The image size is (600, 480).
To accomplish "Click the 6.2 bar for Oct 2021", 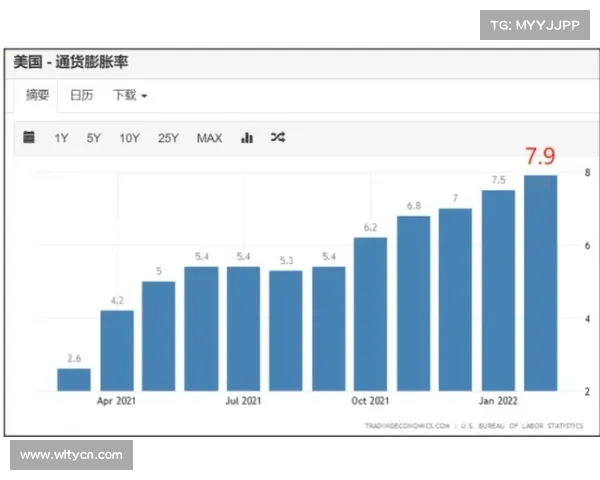I will click(x=370, y=314).
